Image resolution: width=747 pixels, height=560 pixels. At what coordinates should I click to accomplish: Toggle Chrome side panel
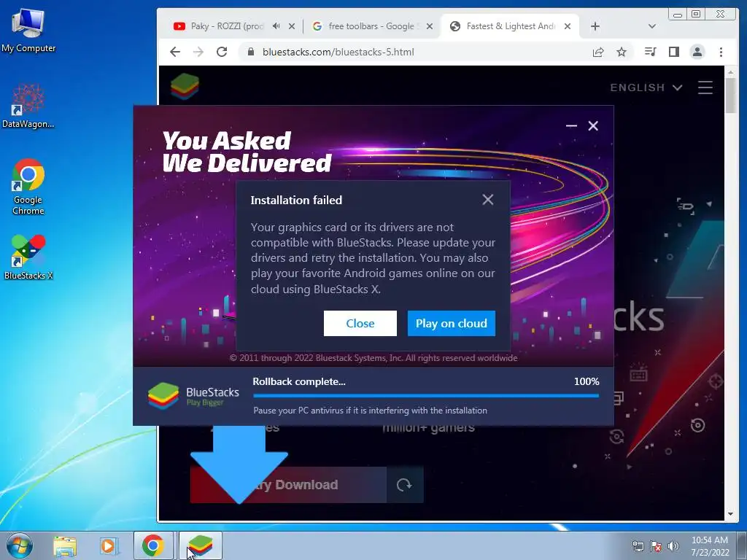point(673,52)
